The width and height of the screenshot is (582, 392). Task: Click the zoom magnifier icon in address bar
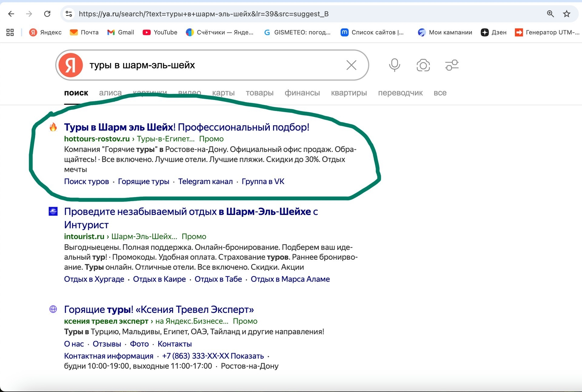[x=550, y=14]
